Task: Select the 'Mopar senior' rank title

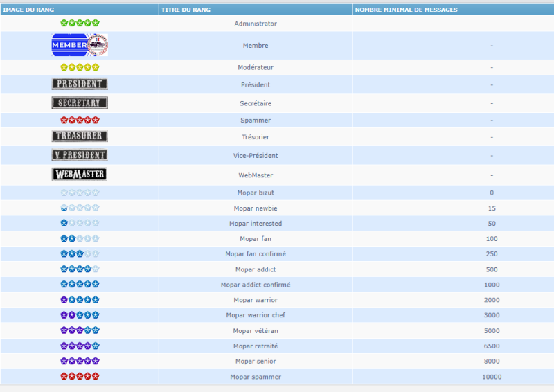Action: pos(256,362)
